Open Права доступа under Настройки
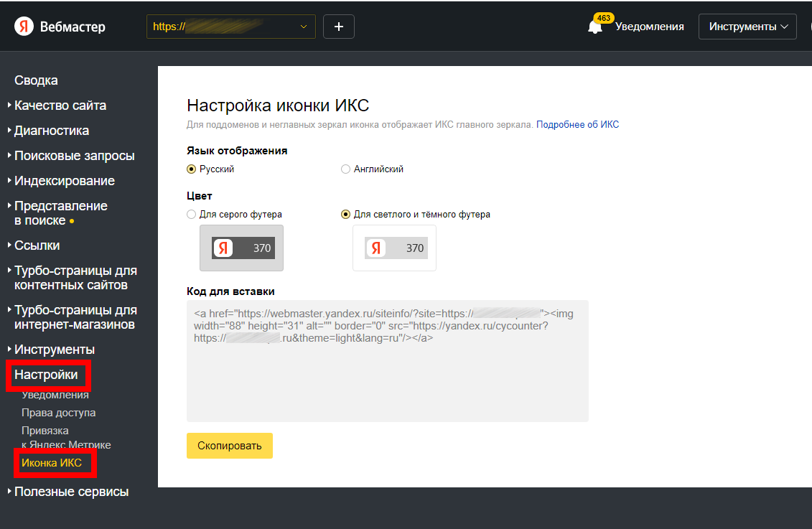This screenshot has width=812, height=529. [x=58, y=413]
